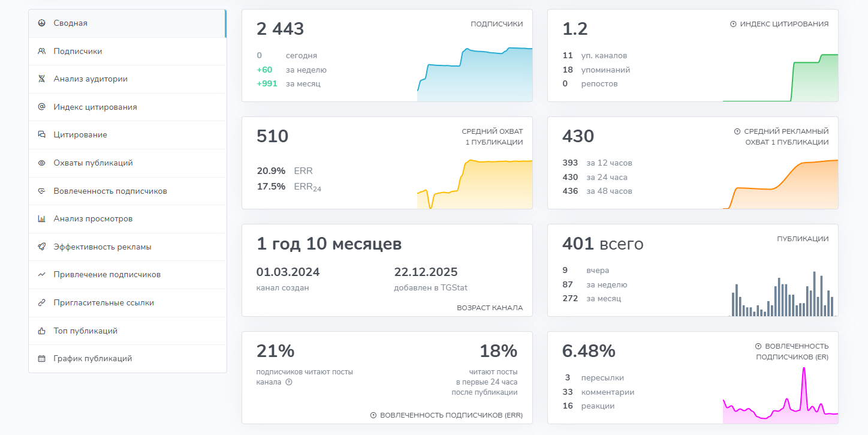Screen dimensions: 868x435
Task: Click the ПОДПИСЧИКИ card title link
Action: (x=496, y=24)
